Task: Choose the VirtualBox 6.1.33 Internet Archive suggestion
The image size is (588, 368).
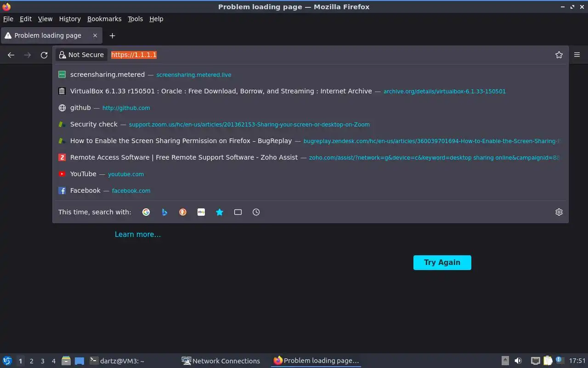Action: click(311, 91)
